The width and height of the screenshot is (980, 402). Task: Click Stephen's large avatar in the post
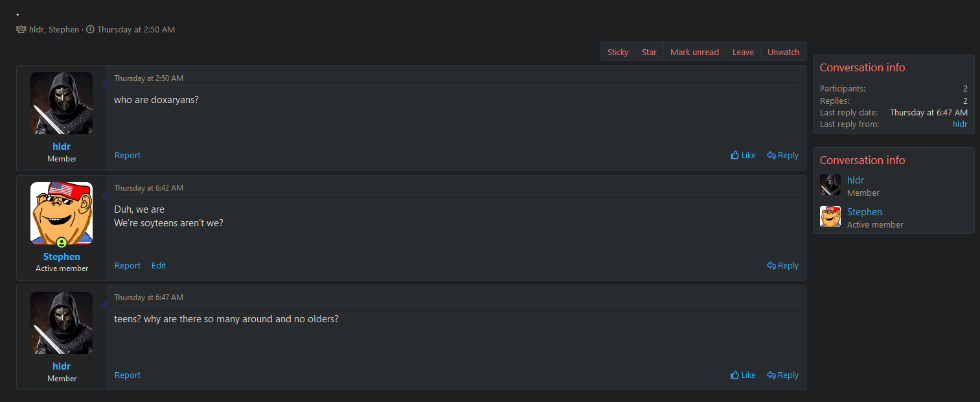[x=62, y=213]
